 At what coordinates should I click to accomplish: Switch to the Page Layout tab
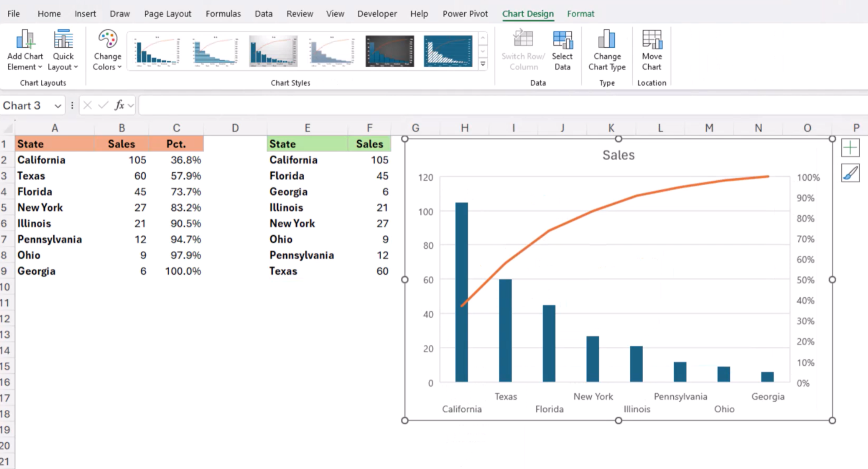[167, 14]
